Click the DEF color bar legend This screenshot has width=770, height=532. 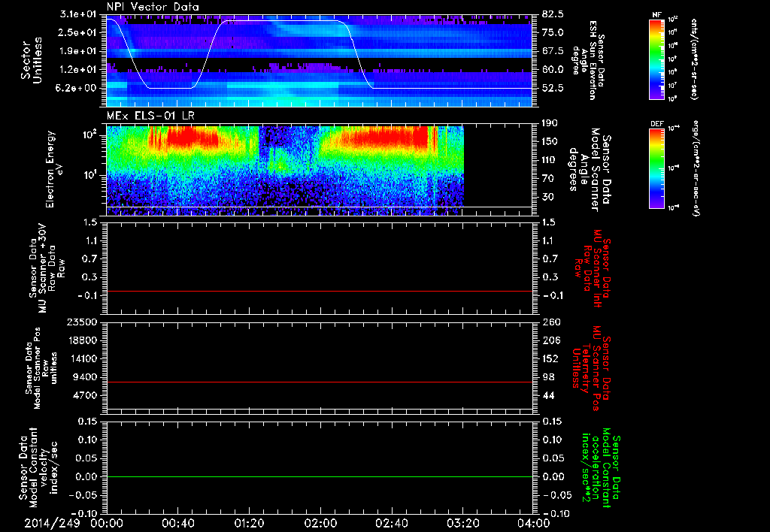[657, 168]
